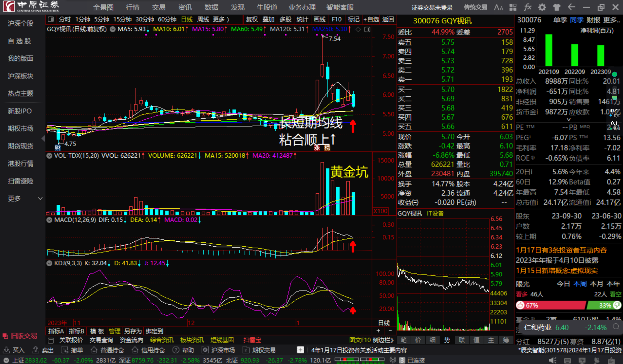This screenshot has height=364, width=623.
Task: Collapse the left sidebar arrow handle
Action: (44, 139)
